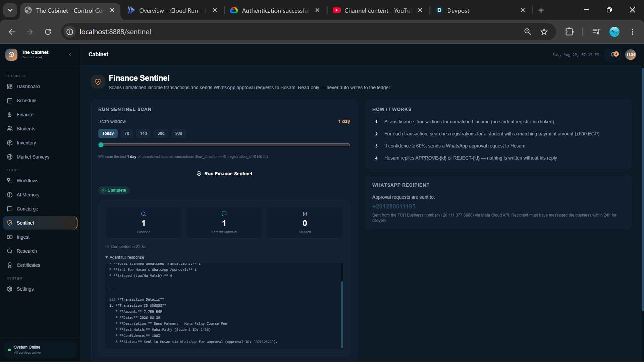Switch to the Channel content YouTube tab
The image size is (644, 362).
(377, 10)
